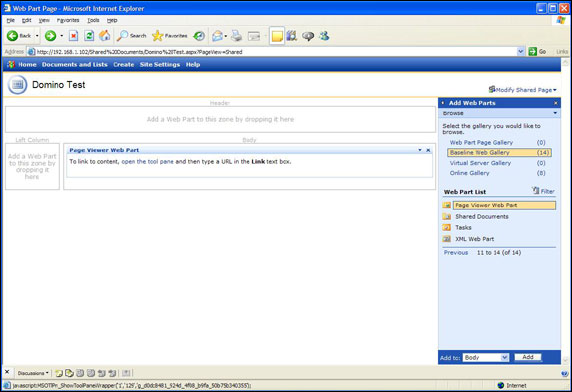The height and width of the screenshot is (392, 572).
Task: Click the open the tool pane link
Action: (147, 162)
